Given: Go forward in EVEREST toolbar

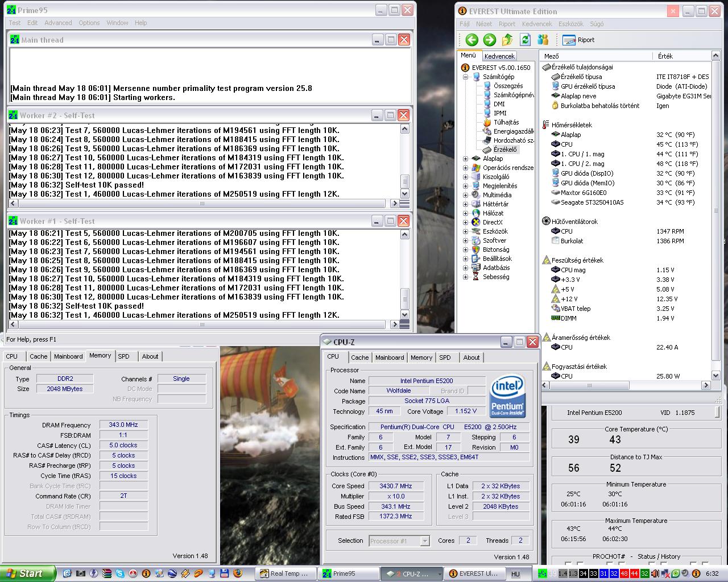Looking at the screenshot, I should point(489,40).
